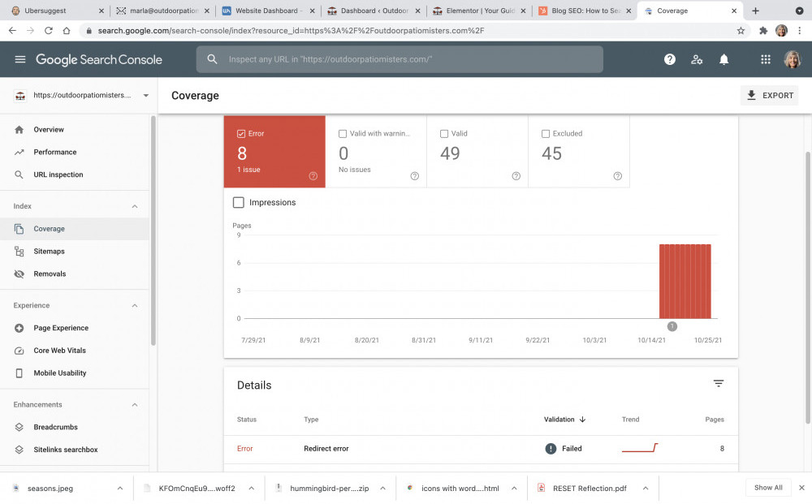This screenshot has height=504, width=812.
Task: Toggle the Impressions checkbox
Action: [239, 203]
